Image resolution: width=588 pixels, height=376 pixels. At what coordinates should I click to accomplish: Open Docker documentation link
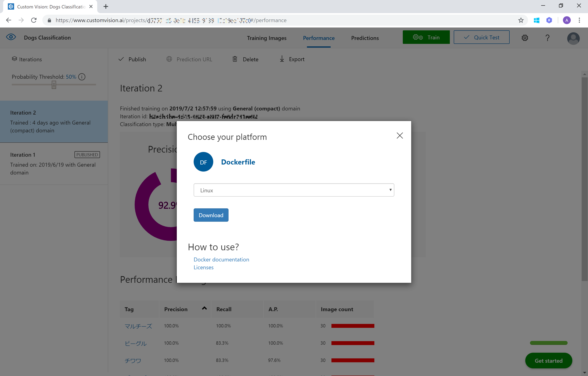(221, 259)
